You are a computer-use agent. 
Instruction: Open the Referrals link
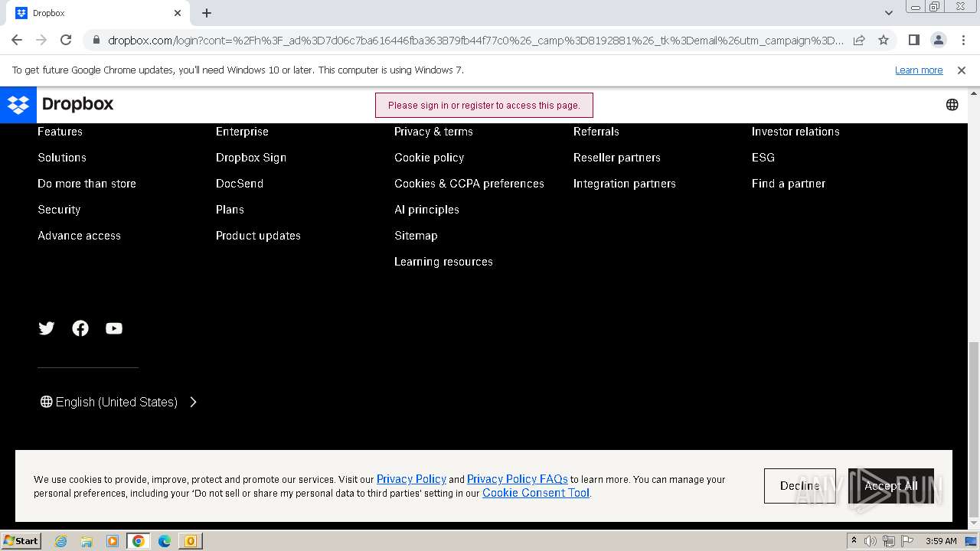tap(596, 132)
